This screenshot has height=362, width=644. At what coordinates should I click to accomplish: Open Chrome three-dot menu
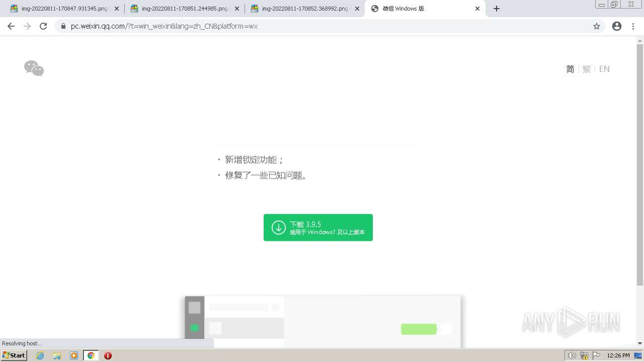click(x=633, y=26)
